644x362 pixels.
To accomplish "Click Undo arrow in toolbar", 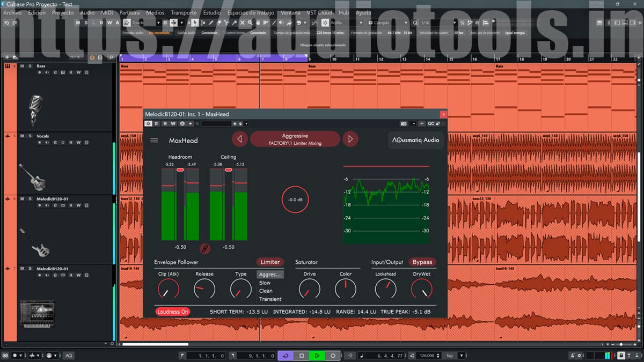I will (7, 23).
